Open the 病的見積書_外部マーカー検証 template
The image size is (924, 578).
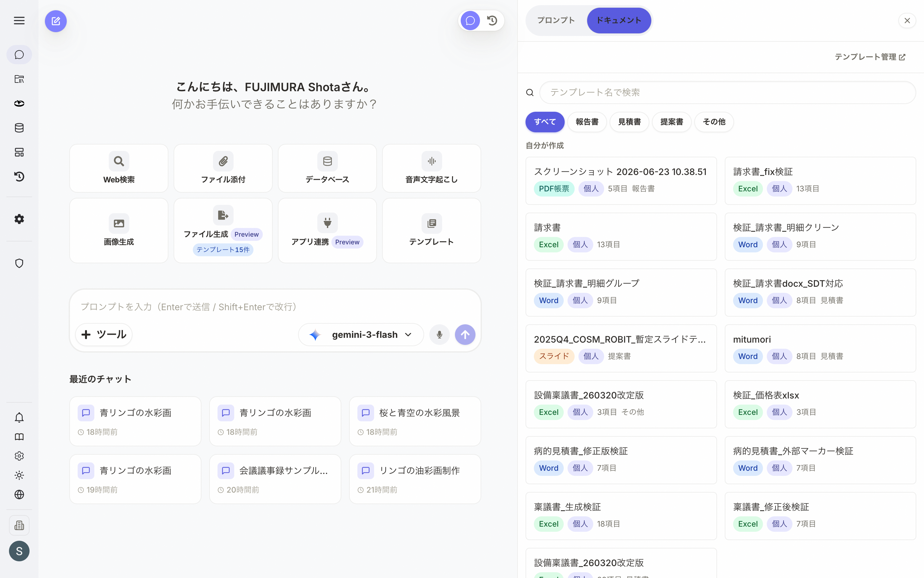[x=820, y=460]
